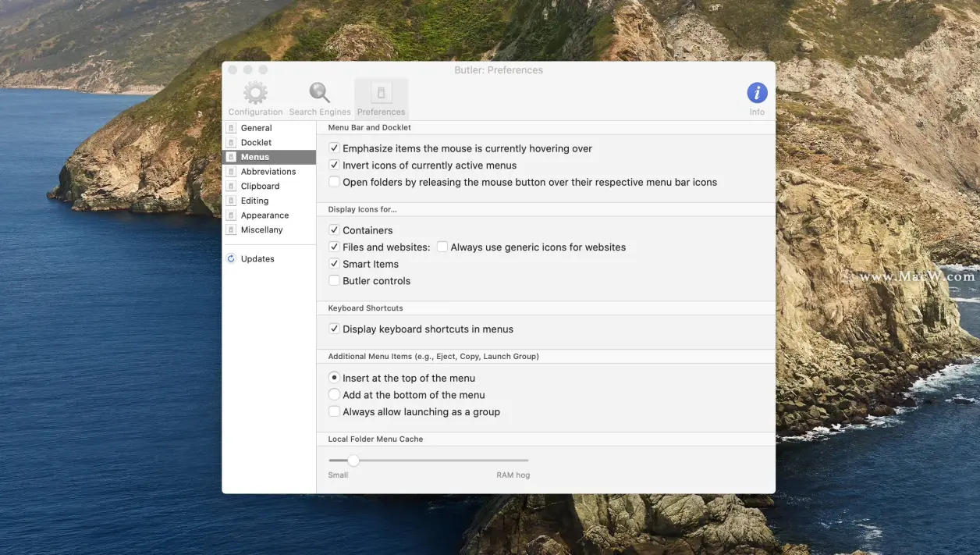Viewport: 980px width, 555px height.
Task: Toggle displaying keyboard shortcuts in menus
Action: (334, 329)
